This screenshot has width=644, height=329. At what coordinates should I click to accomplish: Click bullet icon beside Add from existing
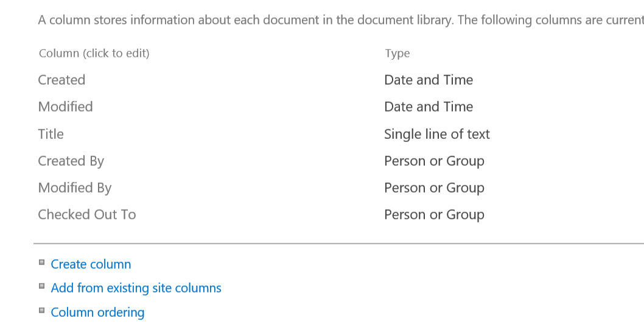[x=41, y=286]
